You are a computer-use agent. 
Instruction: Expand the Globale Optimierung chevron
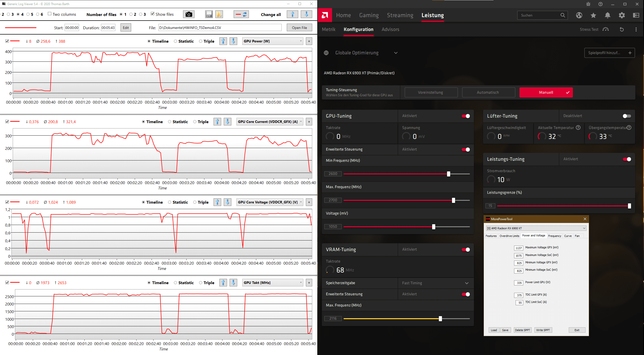(396, 53)
